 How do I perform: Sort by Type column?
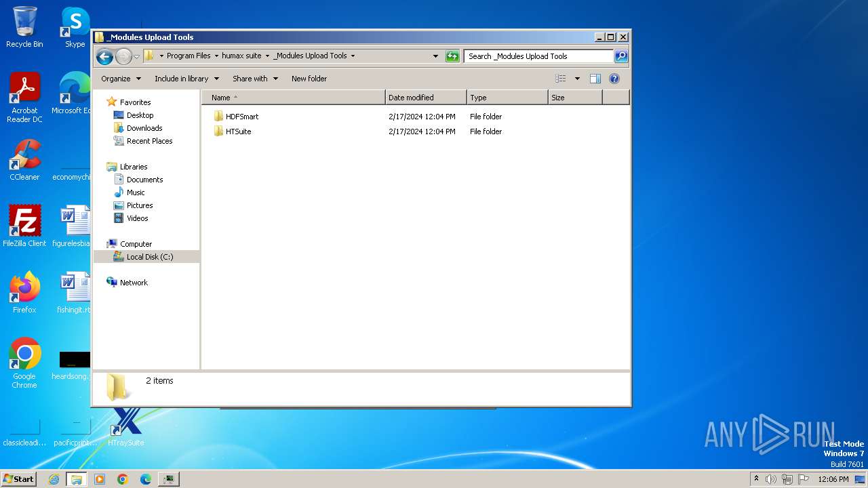tap(507, 98)
